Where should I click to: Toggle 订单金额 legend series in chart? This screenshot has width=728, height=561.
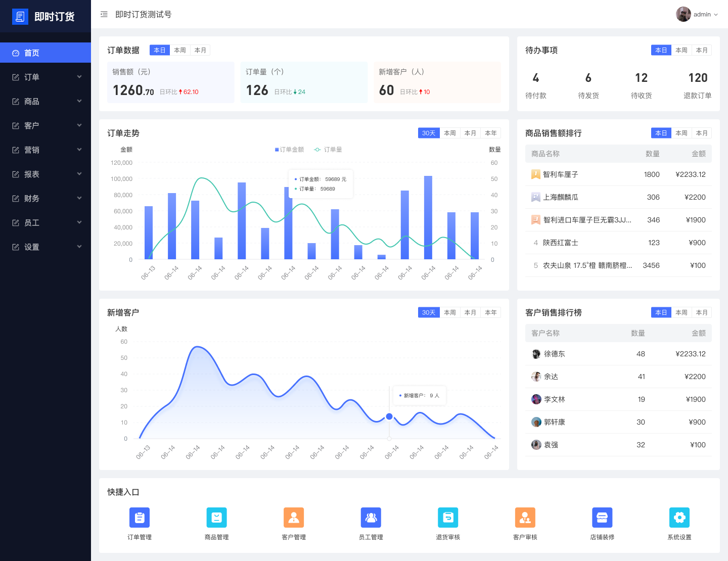click(290, 150)
